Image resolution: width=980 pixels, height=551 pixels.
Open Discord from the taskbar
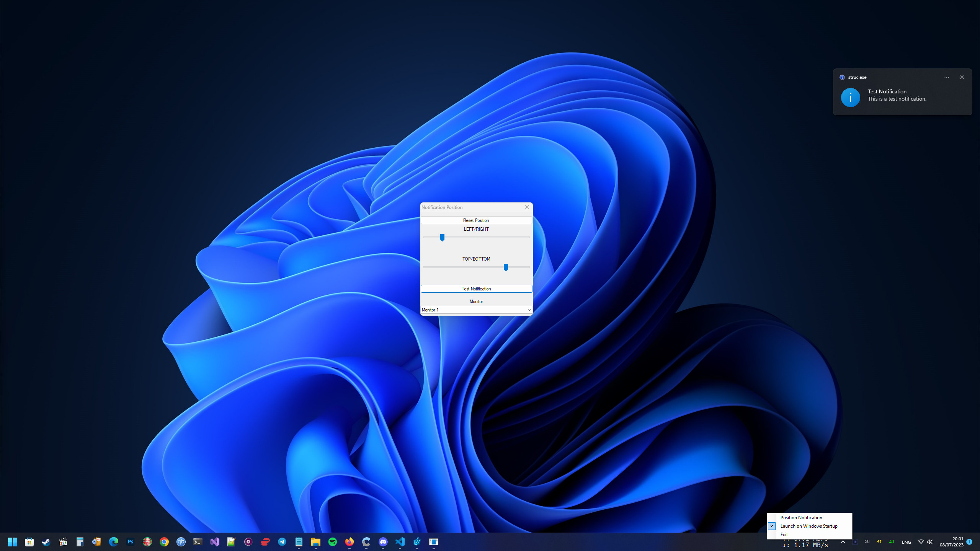coord(383,542)
